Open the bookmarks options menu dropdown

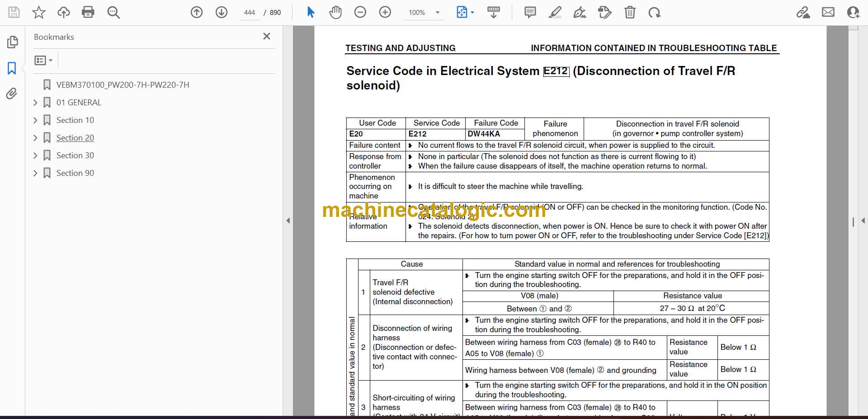pyautogui.click(x=43, y=60)
